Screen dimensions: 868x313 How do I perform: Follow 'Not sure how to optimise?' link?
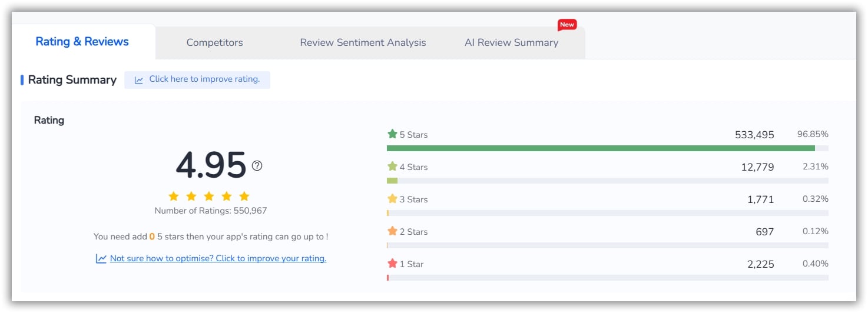click(x=218, y=258)
